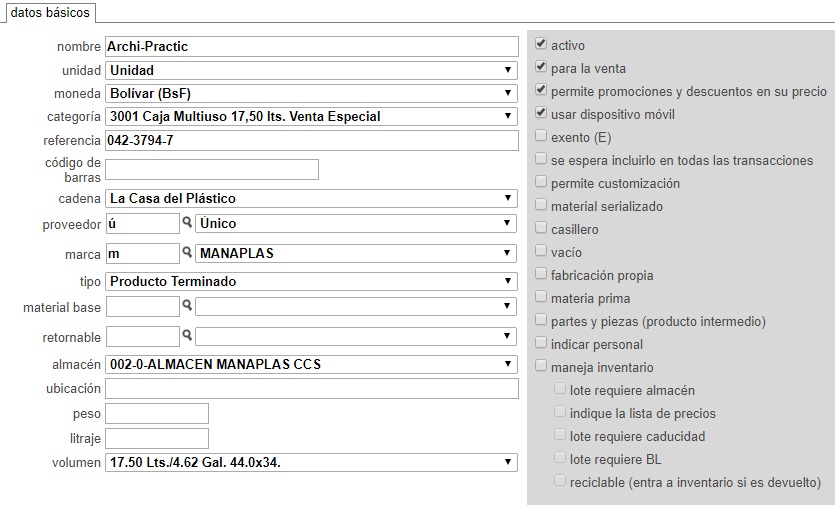The width and height of the screenshot is (835, 505).
Task: Click the nombre input field
Action: [312, 46]
